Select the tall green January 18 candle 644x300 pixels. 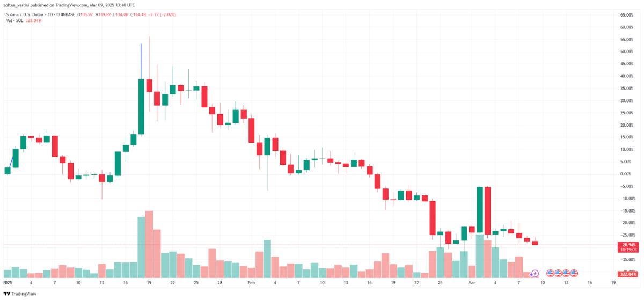[141, 106]
